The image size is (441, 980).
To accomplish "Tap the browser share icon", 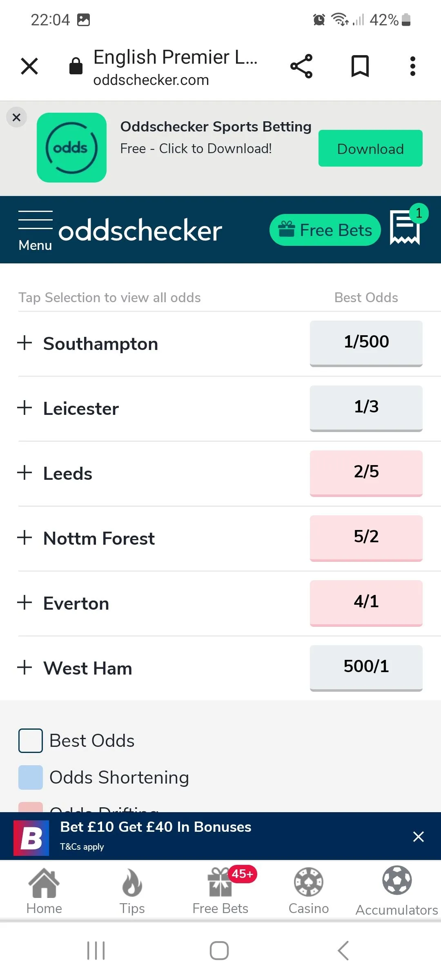I will tap(301, 66).
